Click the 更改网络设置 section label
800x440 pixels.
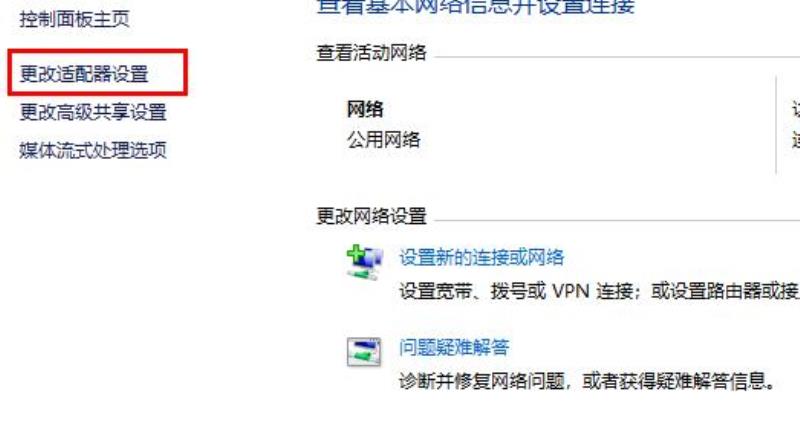click(371, 216)
